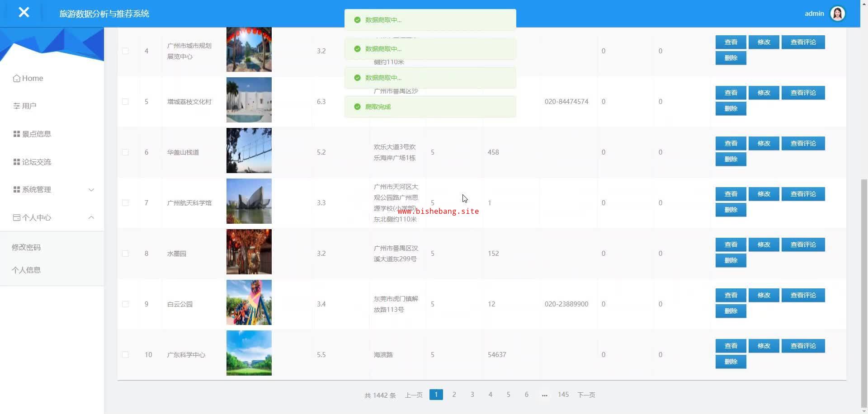Click the 景点信息 grid icon
Screen dimensions: 868x414
pos(17,134)
